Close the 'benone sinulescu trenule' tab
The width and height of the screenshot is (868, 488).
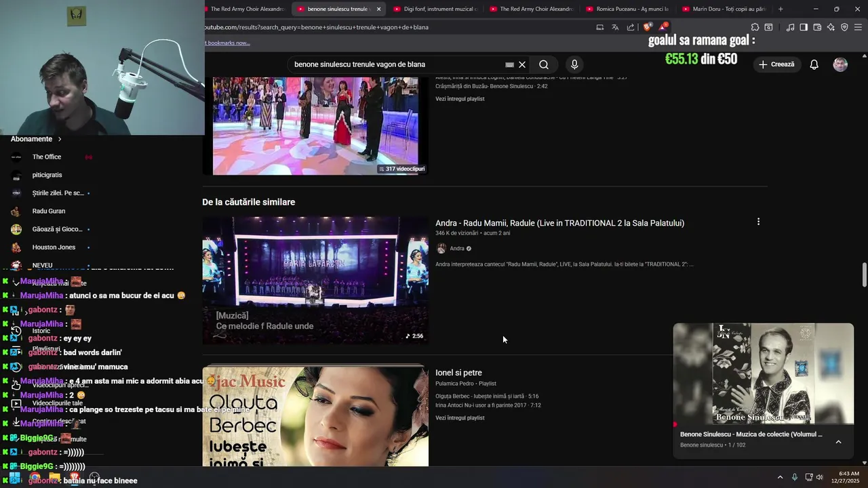pyautogui.click(x=379, y=9)
